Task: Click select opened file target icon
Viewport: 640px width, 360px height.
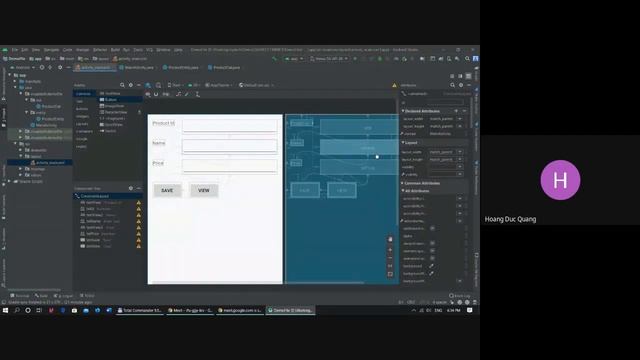Action: pos(41,67)
